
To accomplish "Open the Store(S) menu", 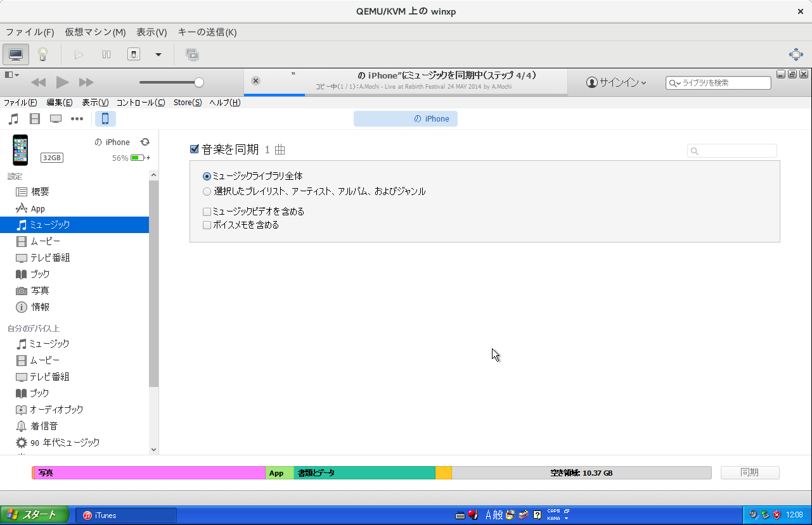I will pos(188,103).
